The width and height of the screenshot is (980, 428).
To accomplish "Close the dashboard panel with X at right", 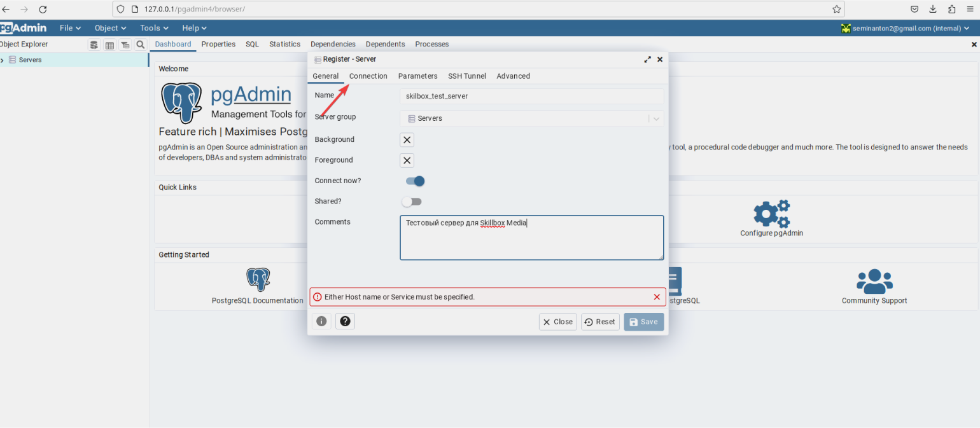I will (974, 45).
